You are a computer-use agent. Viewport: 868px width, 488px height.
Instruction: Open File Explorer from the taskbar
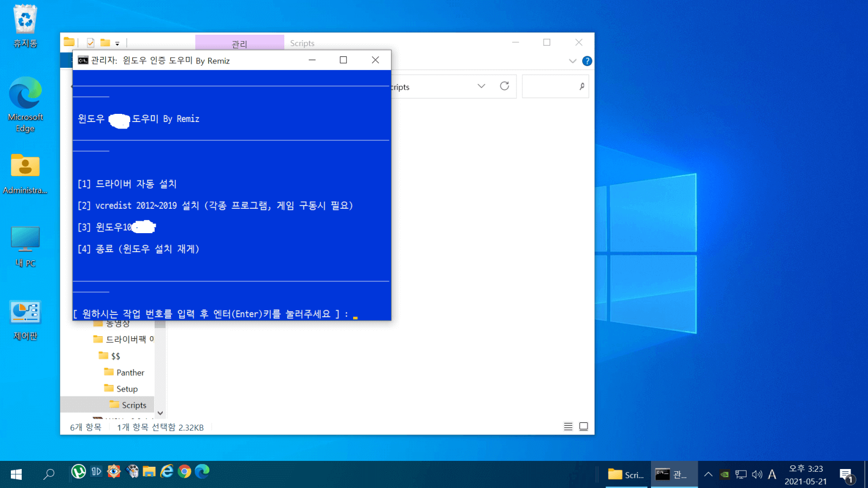point(149,472)
